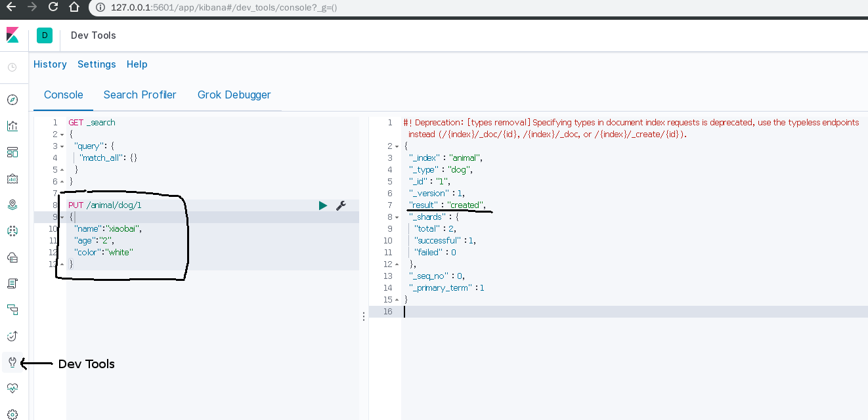Toggle fold arrow at response line 12
This screenshot has width=868, height=420.
(397, 264)
